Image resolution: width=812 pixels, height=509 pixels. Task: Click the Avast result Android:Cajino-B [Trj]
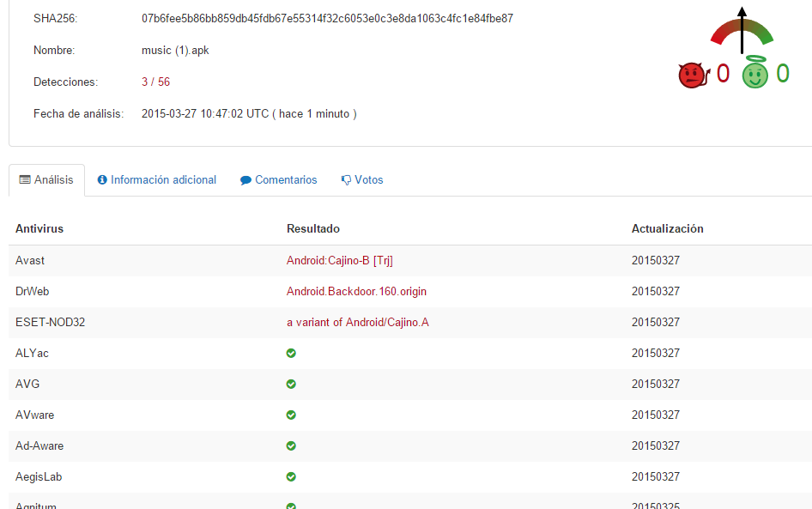(340, 260)
